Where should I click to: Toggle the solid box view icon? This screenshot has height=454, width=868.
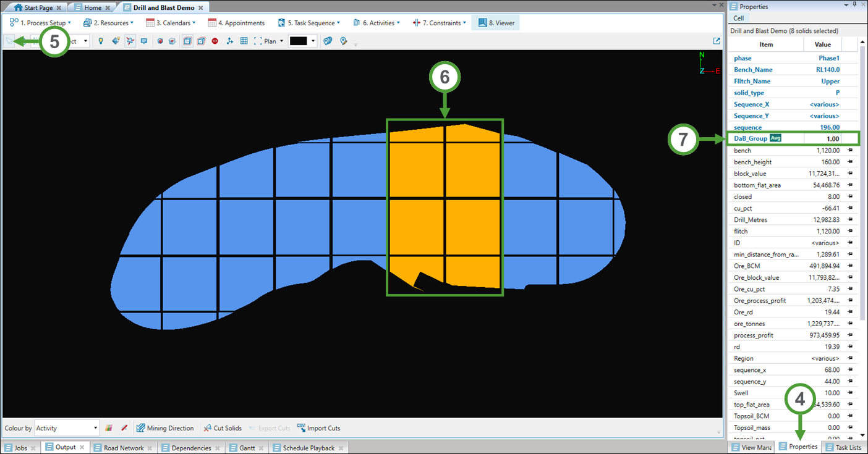click(187, 41)
